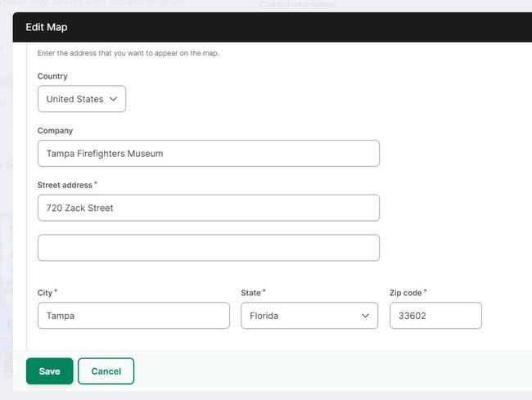The height and width of the screenshot is (400, 532).
Task: Click the chevron arrow in Country selector
Action: [x=114, y=99]
